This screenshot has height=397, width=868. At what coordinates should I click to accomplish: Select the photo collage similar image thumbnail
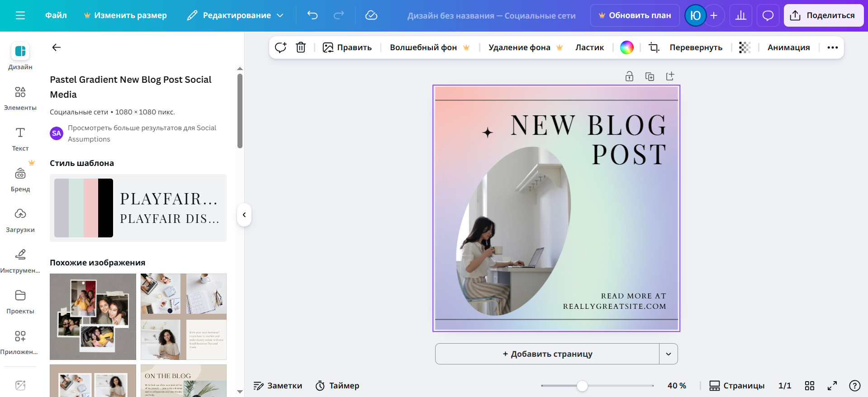point(93,317)
